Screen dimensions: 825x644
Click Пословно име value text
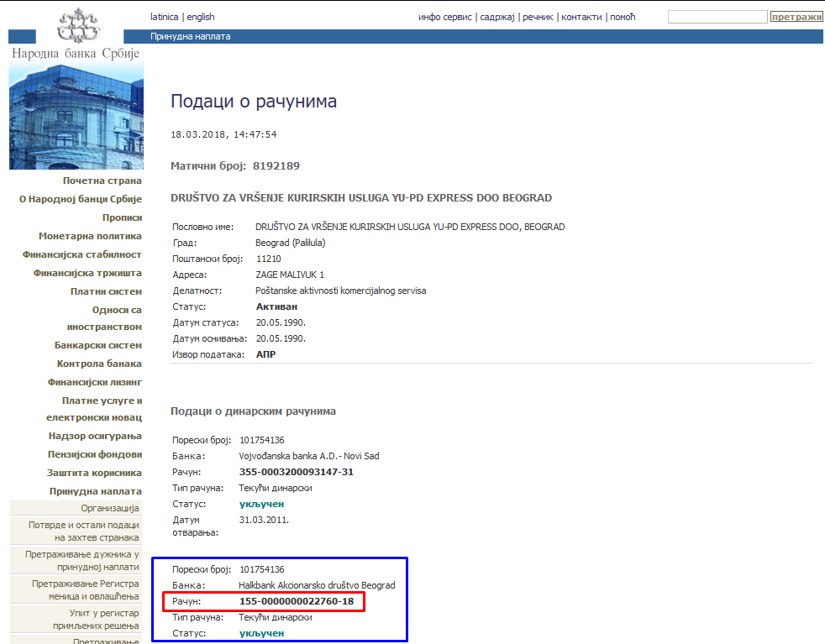coord(410,227)
